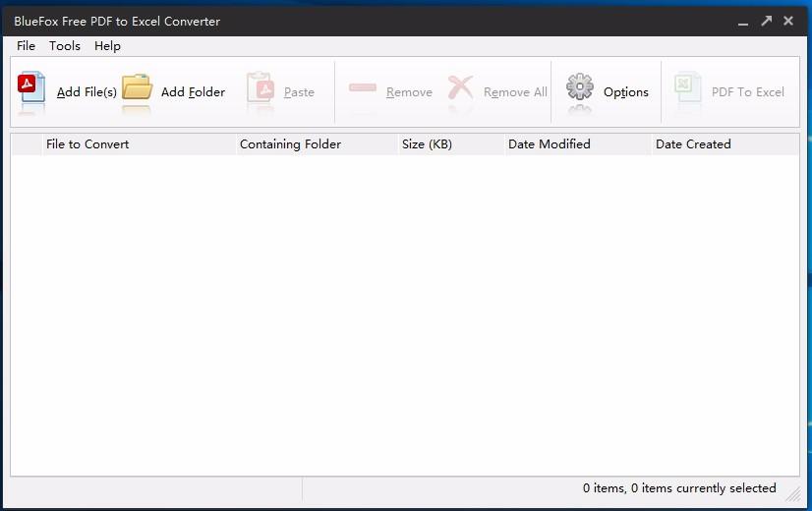
Task: Click the PDF To Excel spreadsheet icon
Action: coord(688,86)
